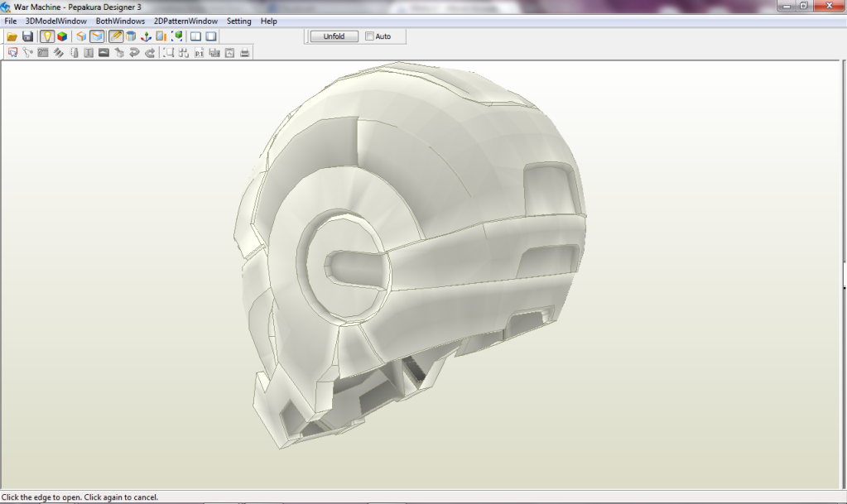
Task: Switch to split two-window layout icon
Action: pyautogui.click(x=195, y=36)
